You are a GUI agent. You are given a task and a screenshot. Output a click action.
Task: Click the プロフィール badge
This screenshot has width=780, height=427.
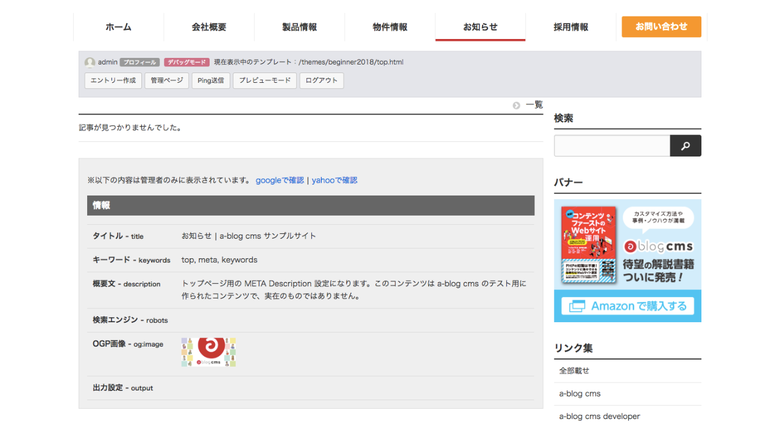pyautogui.click(x=140, y=62)
